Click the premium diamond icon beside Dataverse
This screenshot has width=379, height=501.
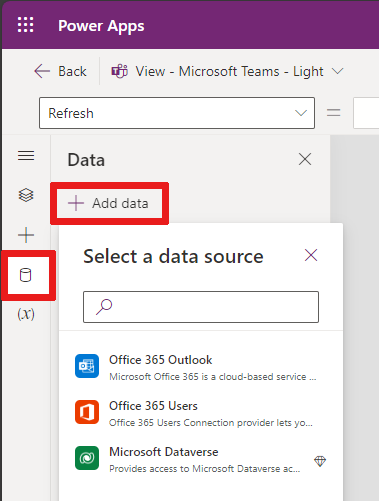[320, 461]
